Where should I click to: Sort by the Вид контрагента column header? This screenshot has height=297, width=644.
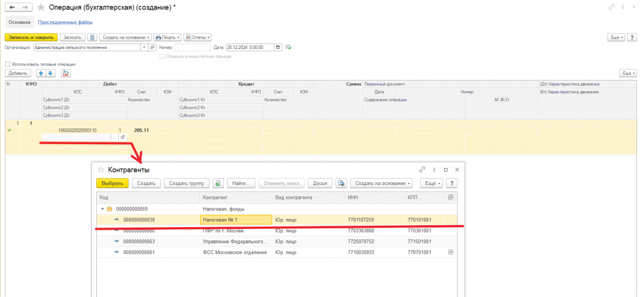pos(308,198)
